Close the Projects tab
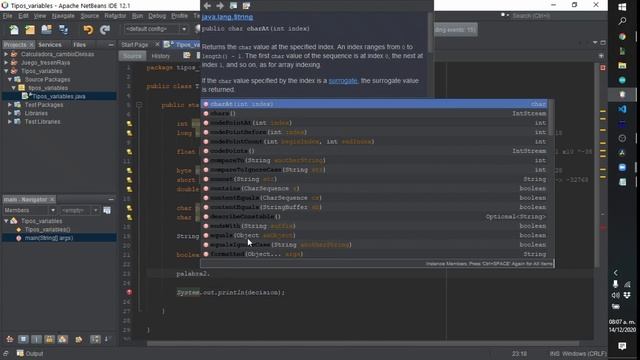640x360 pixels. click(x=31, y=44)
